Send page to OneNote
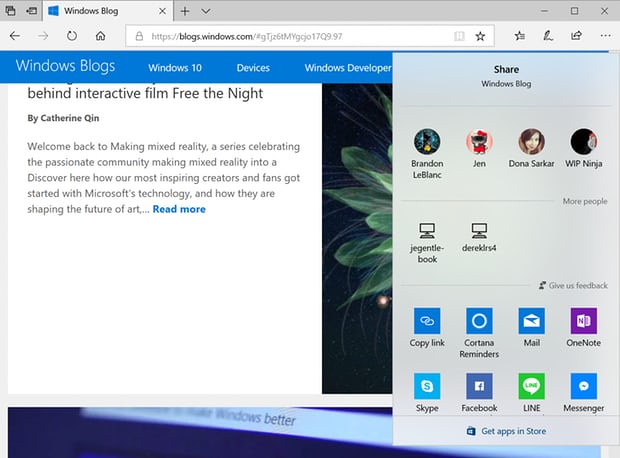 coord(584,321)
